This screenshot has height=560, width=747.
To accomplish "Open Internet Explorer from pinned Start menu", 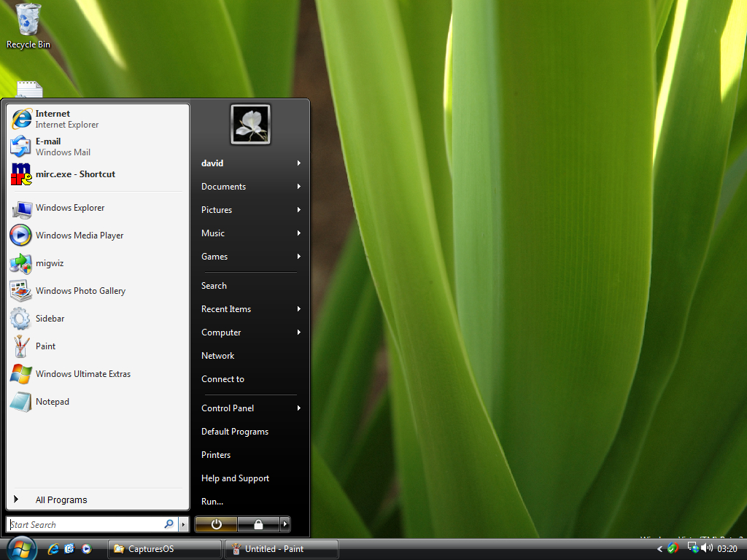I will click(x=98, y=119).
